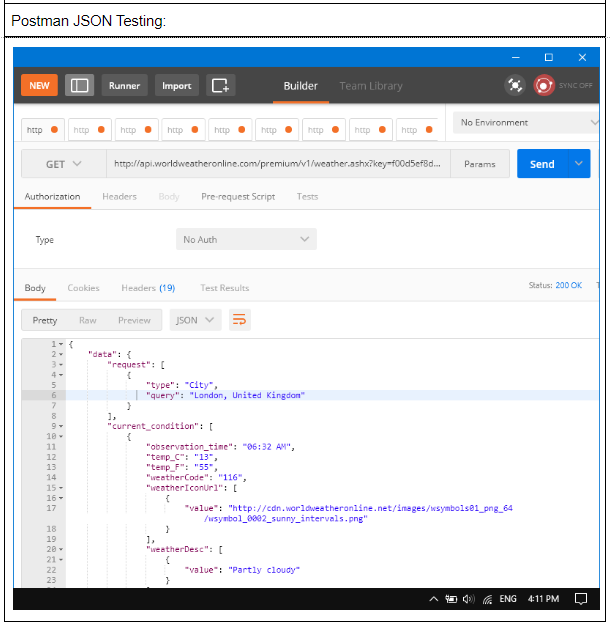Collapse the "data" object on line 2
The height and width of the screenshot is (627, 610).
pyautogui.click(x=61, y=354)
